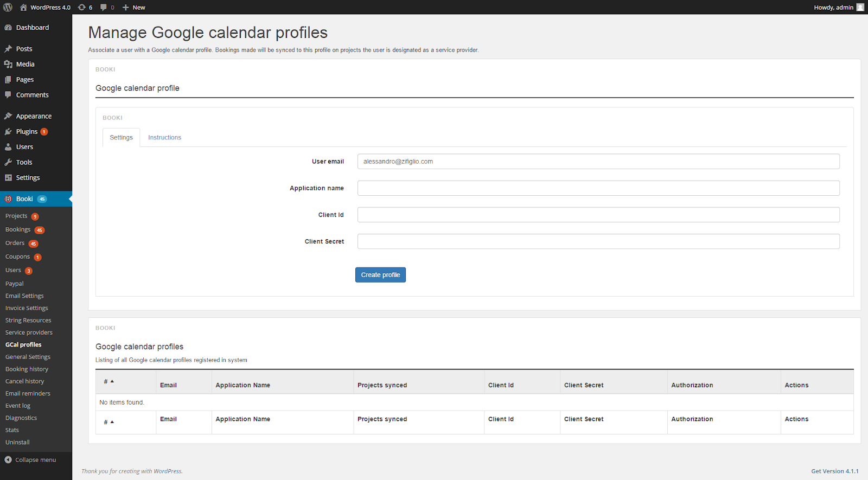Select the Settings tab
The width and height of the screenshot is (868, 480).
click(x=121, y=138)
